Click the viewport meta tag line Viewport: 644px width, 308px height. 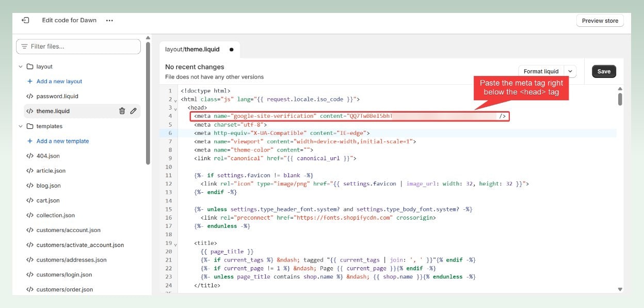[x=305, y=142]
